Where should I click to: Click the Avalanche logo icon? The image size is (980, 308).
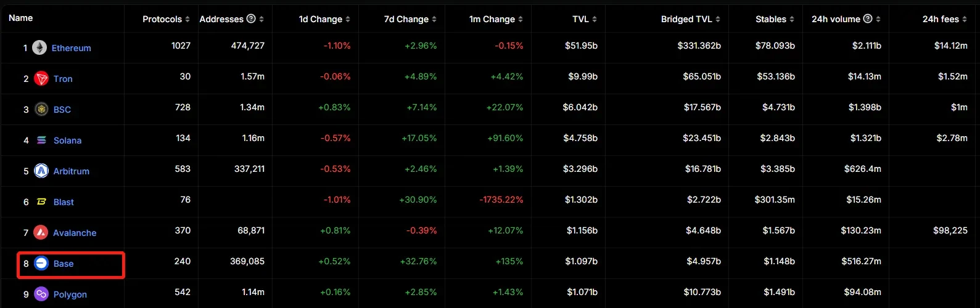coord(41,232)
